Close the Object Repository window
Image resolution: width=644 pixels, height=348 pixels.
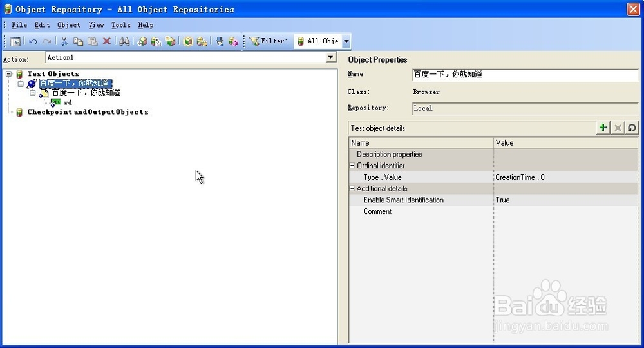(x=633, y=9)
